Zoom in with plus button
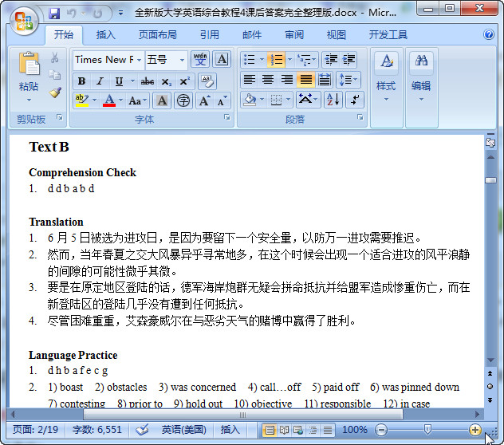The image size is (504, 445). (x=475, y=430)
